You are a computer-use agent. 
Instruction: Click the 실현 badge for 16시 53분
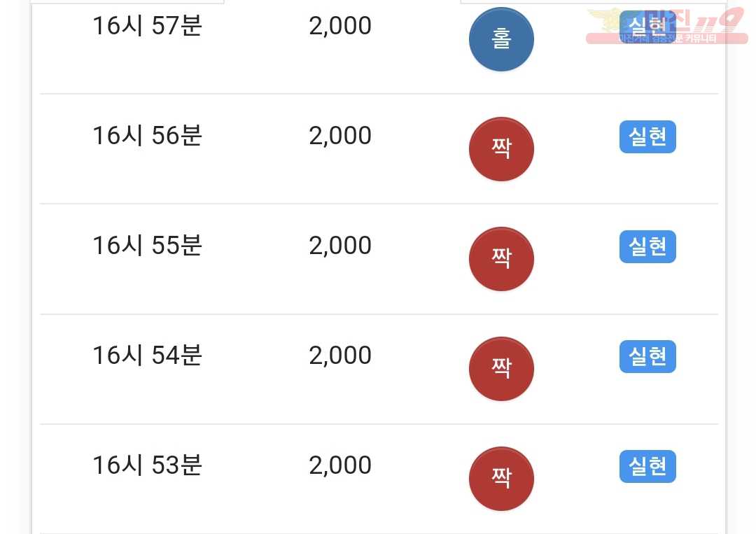click(647, 467)
